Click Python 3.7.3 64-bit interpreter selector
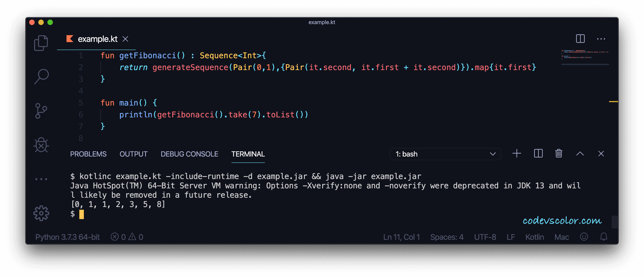The height and width of the screenshot is (278, 644). click(x=67, y=237)
